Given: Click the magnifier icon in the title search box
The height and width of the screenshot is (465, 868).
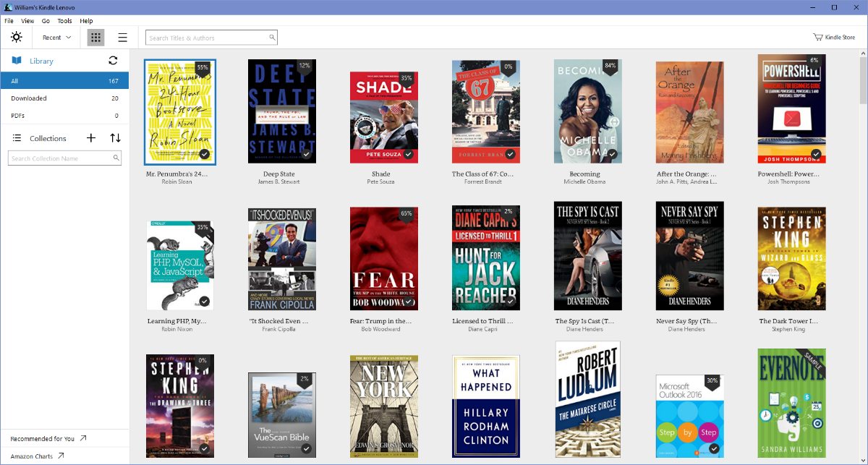Looking at the screenshot, I should (x=272, y=38).
